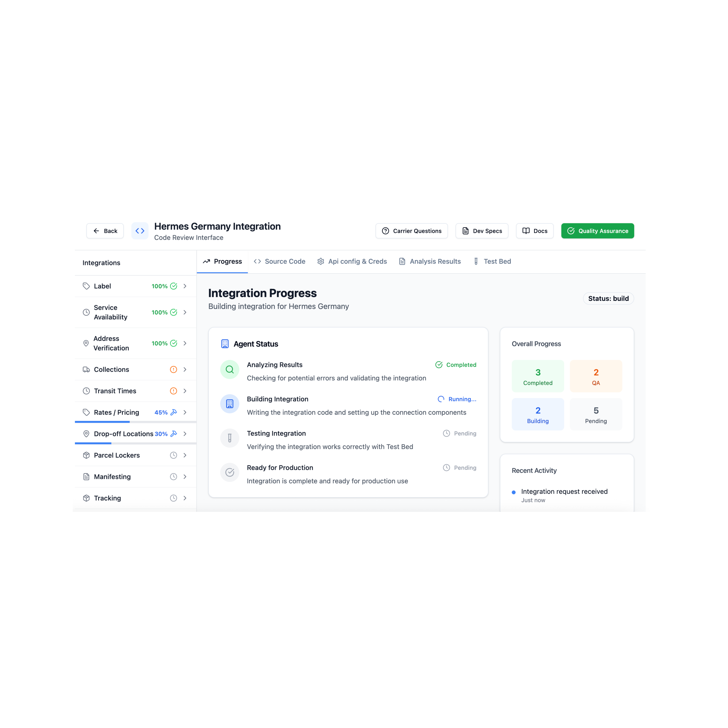
Task: Click the Tracking pending clock icon
Action: pyautogui.click(x=173, y=498)
